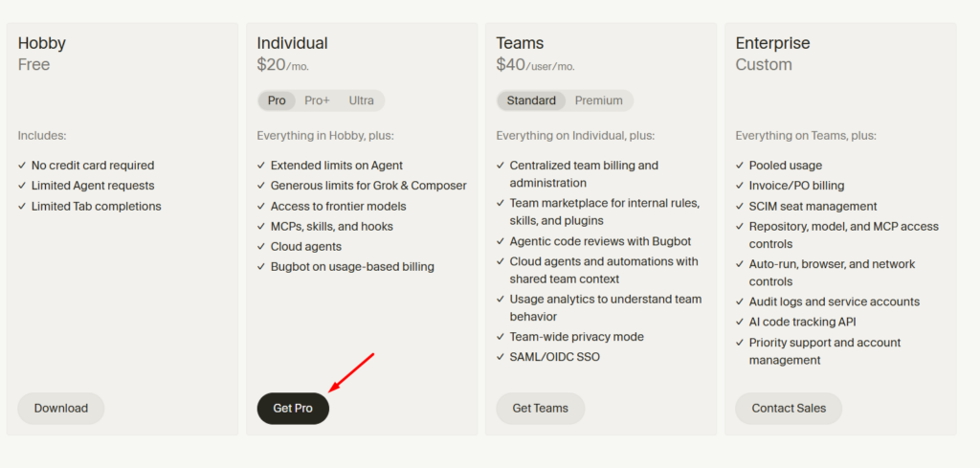Click Contact Sales for Enterprise
This screenshot has height=468, width=980.
(x=789, y=409)
